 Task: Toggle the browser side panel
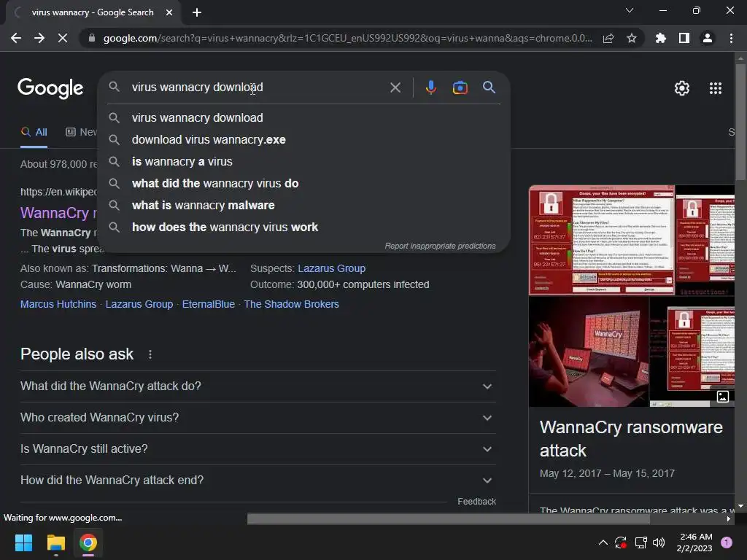coord(684,38)
